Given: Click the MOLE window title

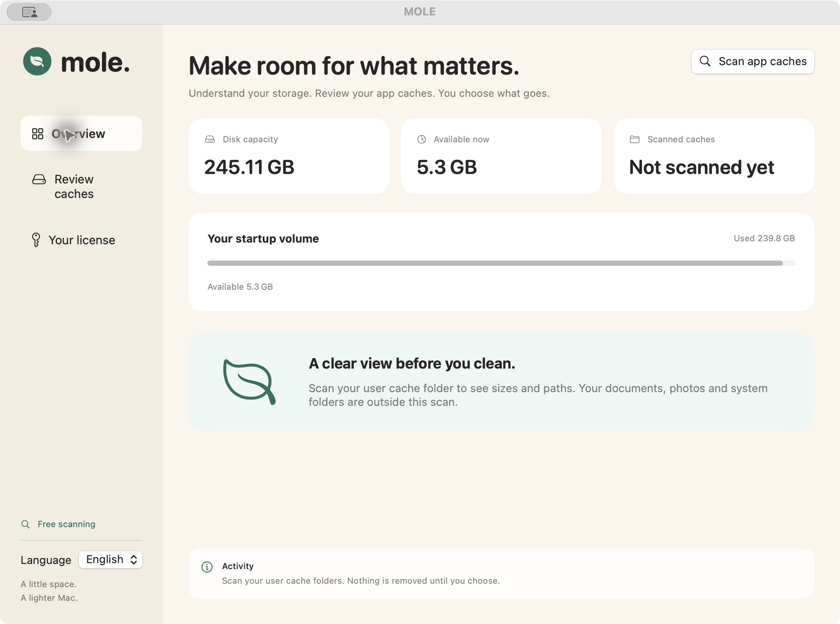Looking at the screenshot, I should pos(420,12).
